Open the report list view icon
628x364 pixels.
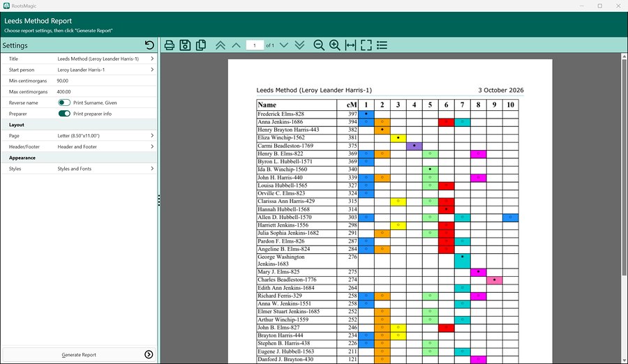coord(382,45)
